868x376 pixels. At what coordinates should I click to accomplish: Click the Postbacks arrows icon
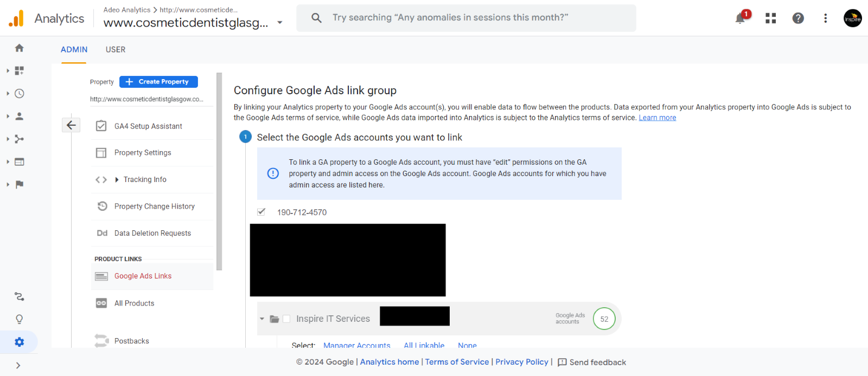101,341
